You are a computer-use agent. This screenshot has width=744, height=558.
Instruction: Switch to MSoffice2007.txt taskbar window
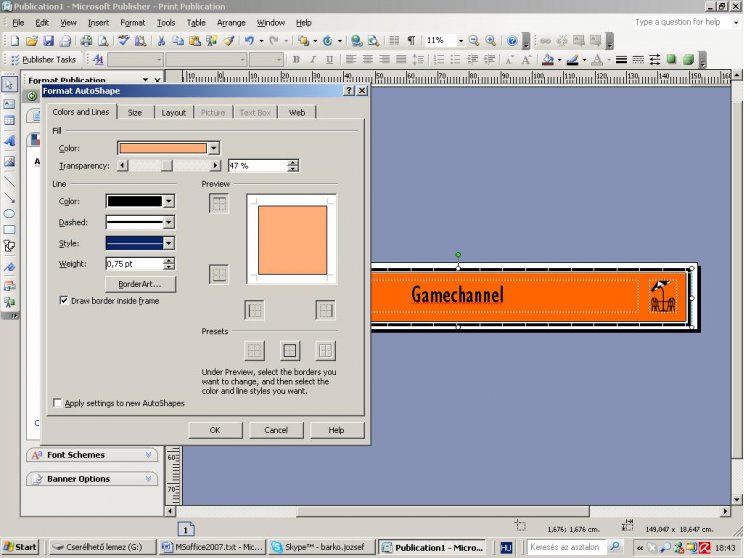coord(212,547)
